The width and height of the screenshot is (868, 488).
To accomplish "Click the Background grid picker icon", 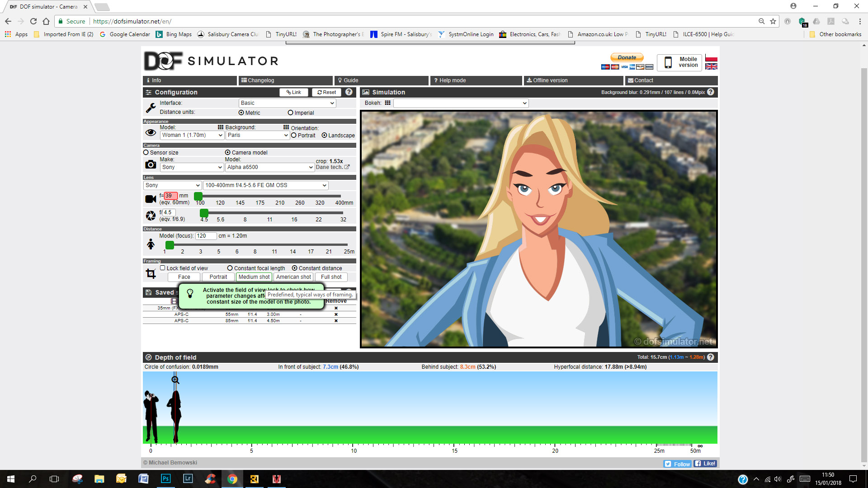I will pyautogui.click(x=286, y=127).
